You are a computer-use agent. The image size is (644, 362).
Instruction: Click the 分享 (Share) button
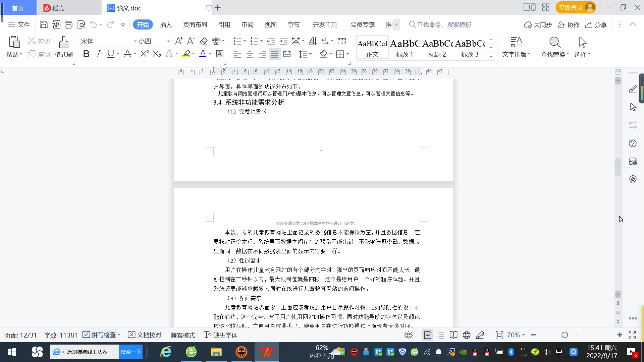596,25
